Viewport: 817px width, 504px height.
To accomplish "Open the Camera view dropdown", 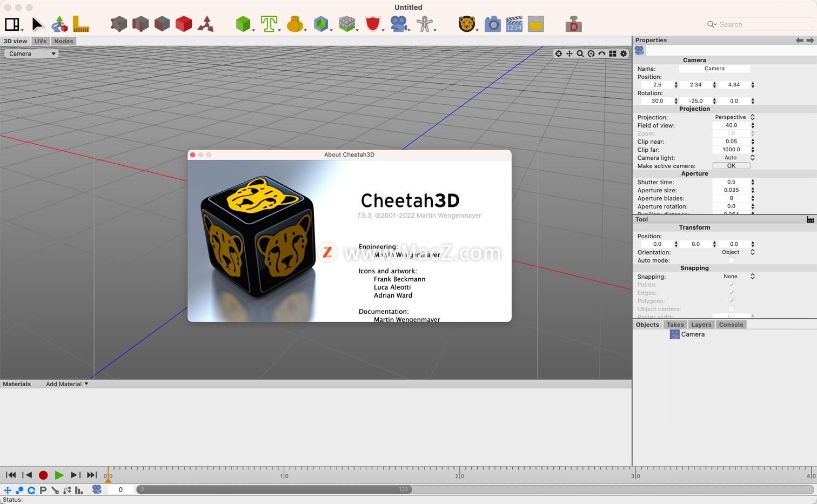I will (31, 53).
